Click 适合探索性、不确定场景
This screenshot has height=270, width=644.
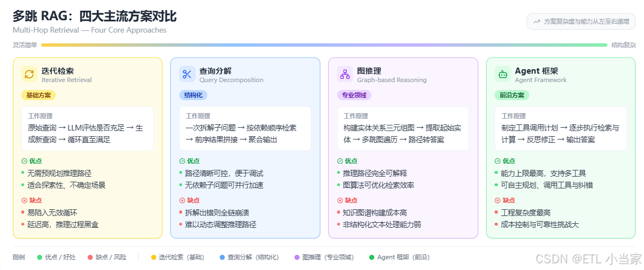tap(66, 185)
